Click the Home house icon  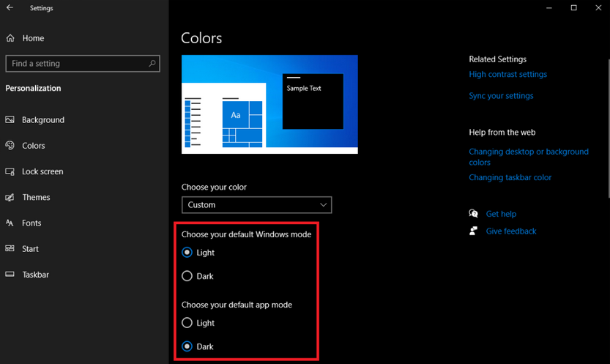10,38
